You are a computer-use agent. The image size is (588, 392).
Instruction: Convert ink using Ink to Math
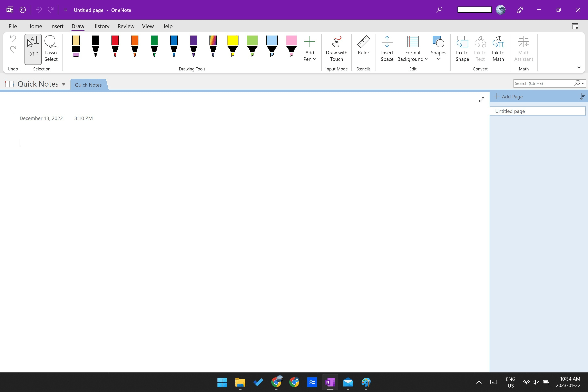click(x=498, y=49)
